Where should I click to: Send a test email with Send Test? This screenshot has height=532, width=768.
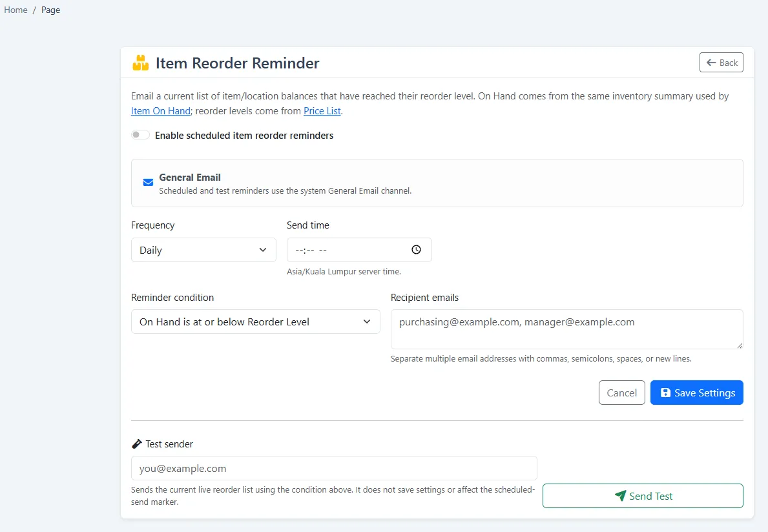click(x=643, y=496)
